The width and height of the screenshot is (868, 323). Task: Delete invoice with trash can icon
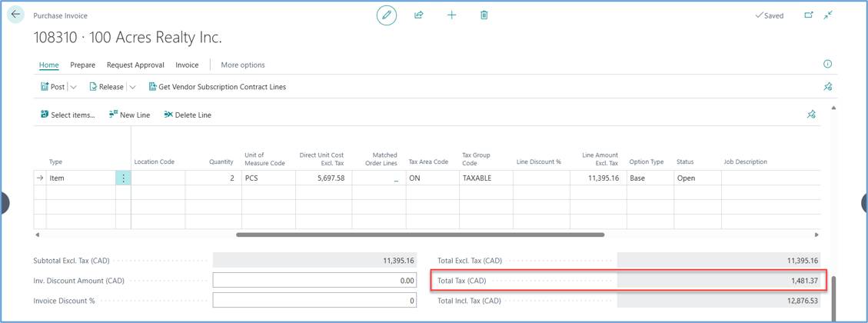click(484, 15)
